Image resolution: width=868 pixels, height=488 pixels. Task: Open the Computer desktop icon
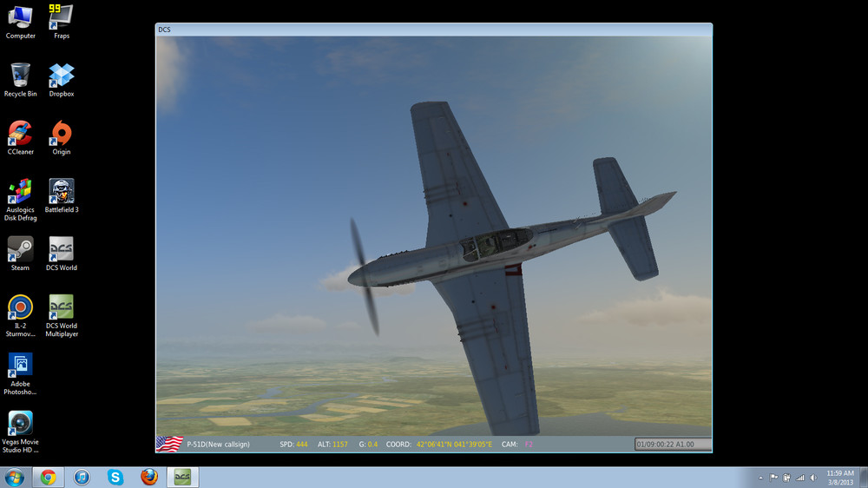click(x=21, y=23)
